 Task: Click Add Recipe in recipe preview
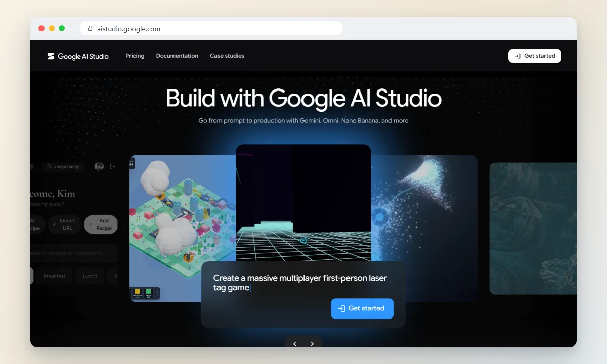(101, 224)
